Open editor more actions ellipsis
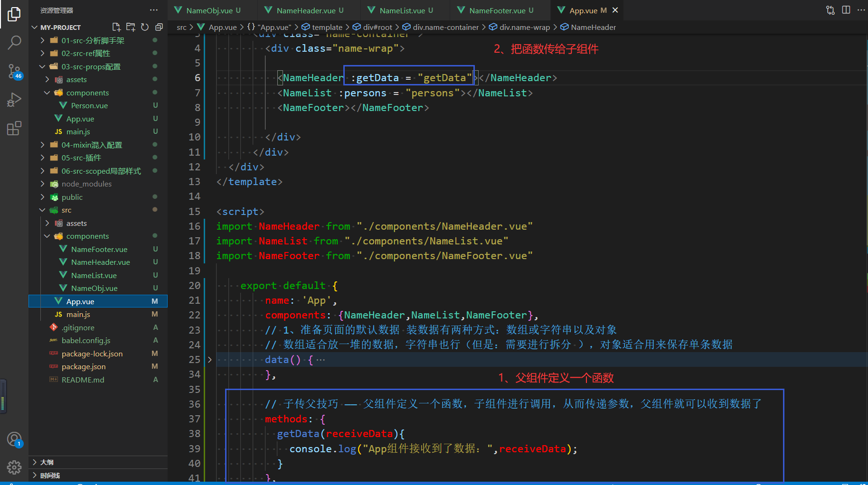Screen dimensions: 868x485 [x=861, y=10]
